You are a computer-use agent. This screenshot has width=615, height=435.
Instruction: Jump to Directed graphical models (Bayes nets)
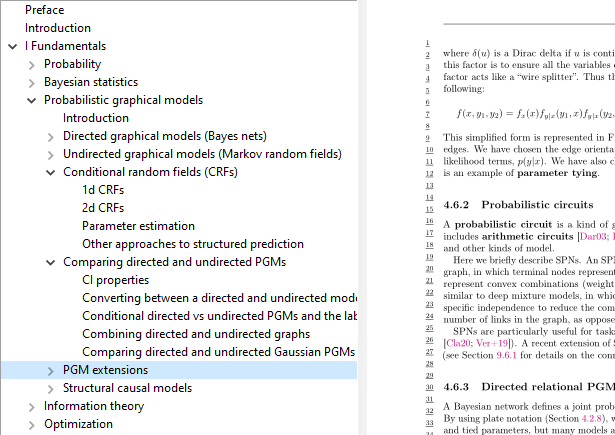165,136
